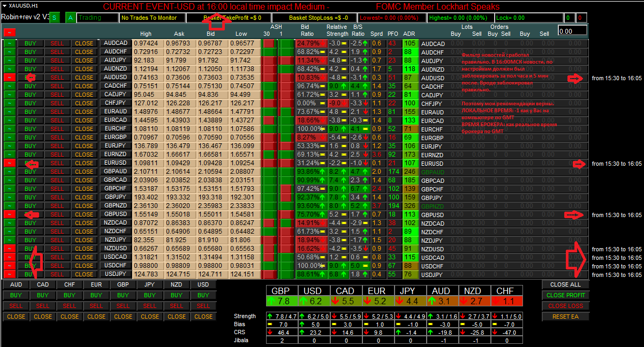Click CLOSE in the AUDJPY row
The image size is (644, 347).
(84, 60)
